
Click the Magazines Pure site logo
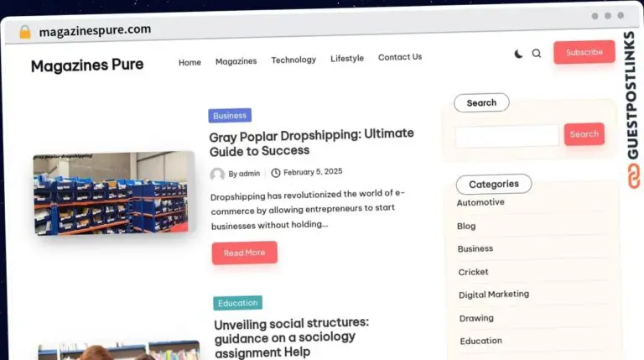click(x=87, y=65)
